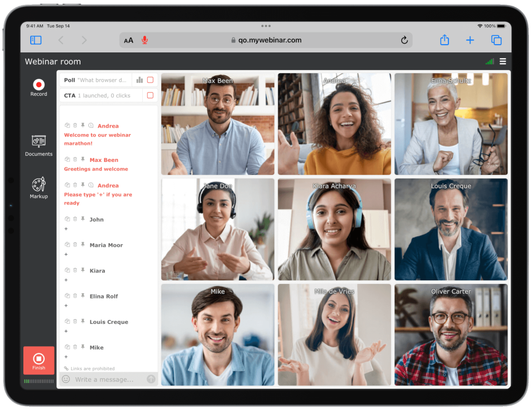
Task: Toggle the Safari sidebar panel
Action: point(35,40)
